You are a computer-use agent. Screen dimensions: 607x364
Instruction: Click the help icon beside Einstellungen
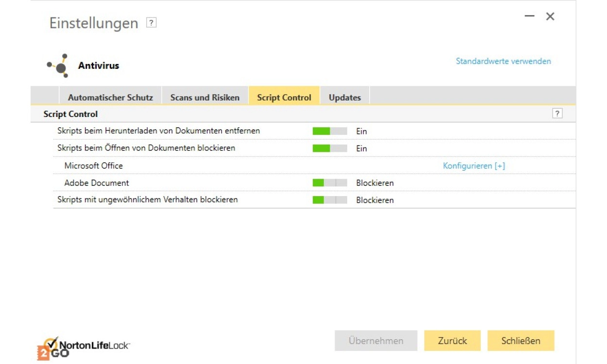click(152, 23)
